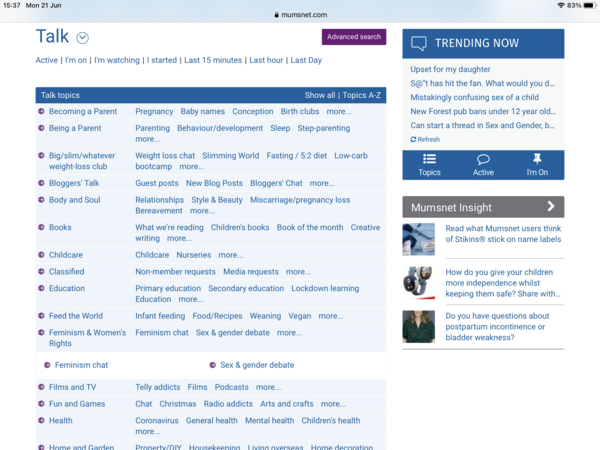600x450 pixels.
Task: Open the Active speech bubble icon
Action: click(x=483, y=159)
